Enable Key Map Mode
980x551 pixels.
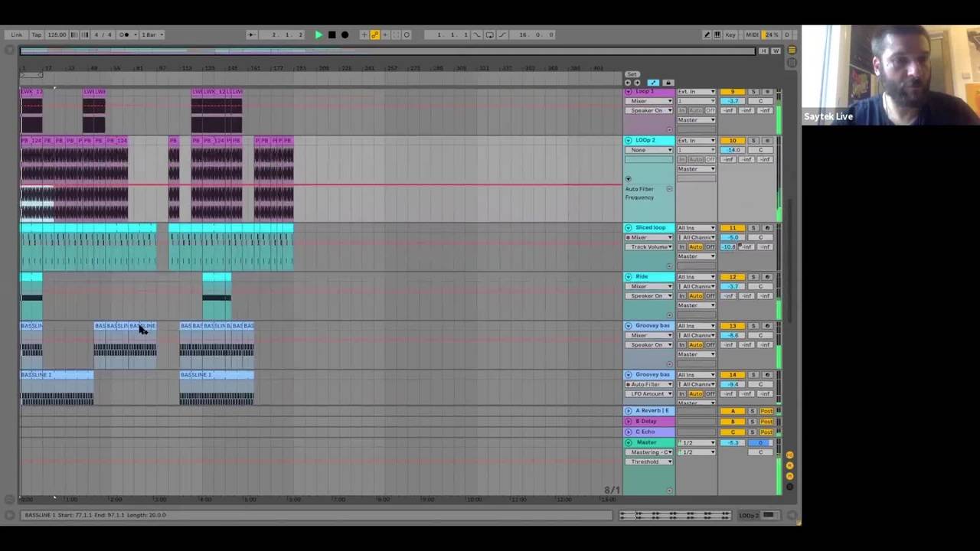730,34
